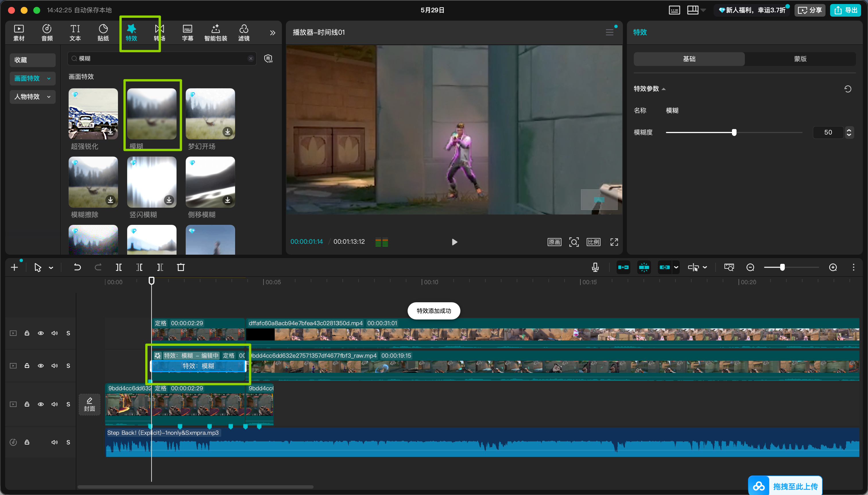Open the 比例 aspect ratio button
The image size is (868, 495).
tap(593, 242)
